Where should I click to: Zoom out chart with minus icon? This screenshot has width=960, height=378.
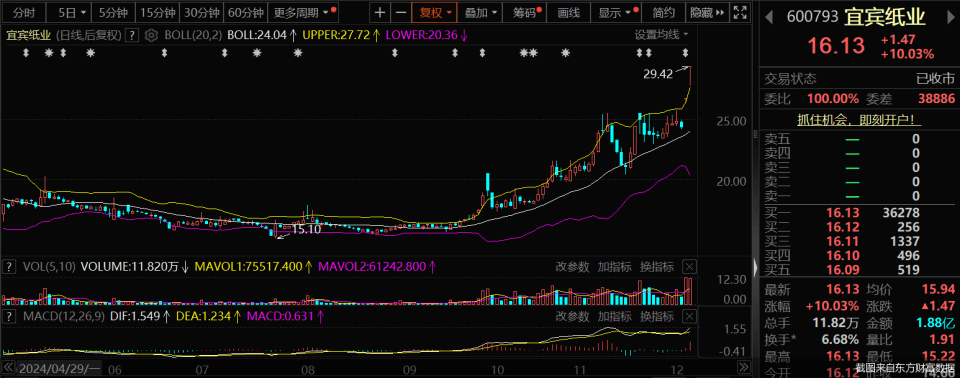pyautogui.click(x=400, y=12)
